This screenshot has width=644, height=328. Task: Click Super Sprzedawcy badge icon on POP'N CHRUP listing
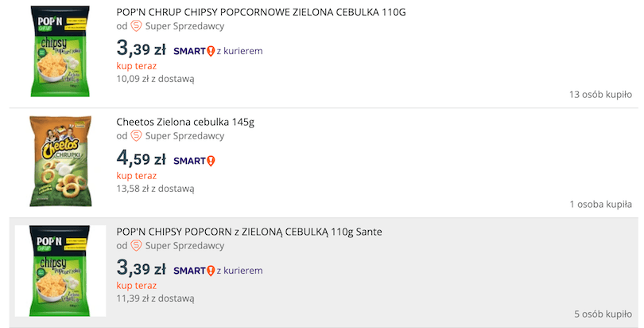(136, 25)
